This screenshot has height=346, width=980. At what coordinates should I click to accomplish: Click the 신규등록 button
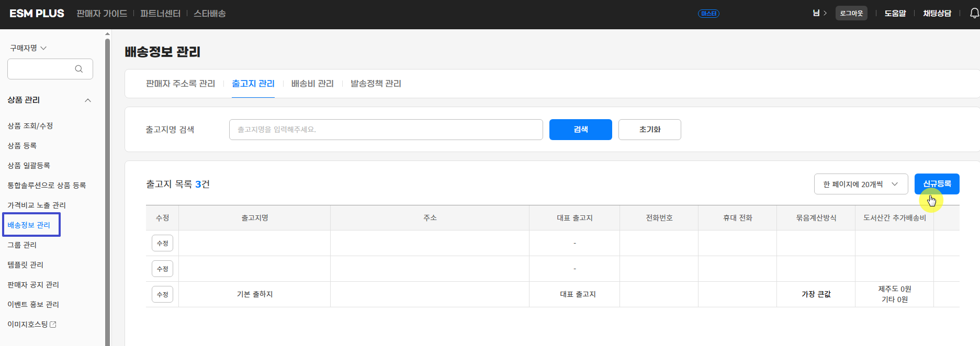click(937, 184)
